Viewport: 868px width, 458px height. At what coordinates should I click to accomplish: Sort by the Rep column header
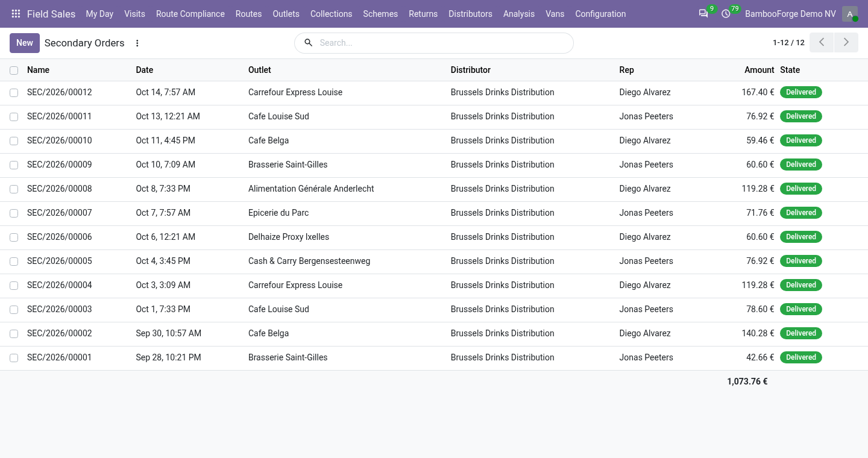click(x=626, y=70)
